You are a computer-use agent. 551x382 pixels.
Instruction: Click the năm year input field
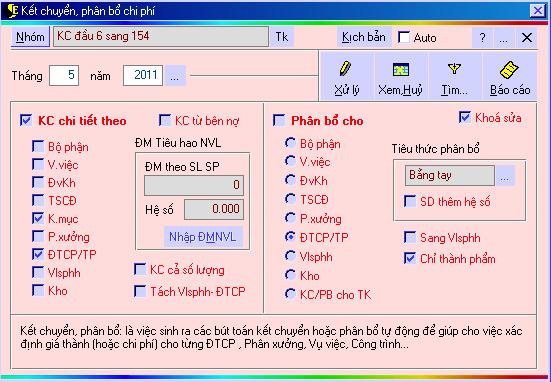[143, 75]
